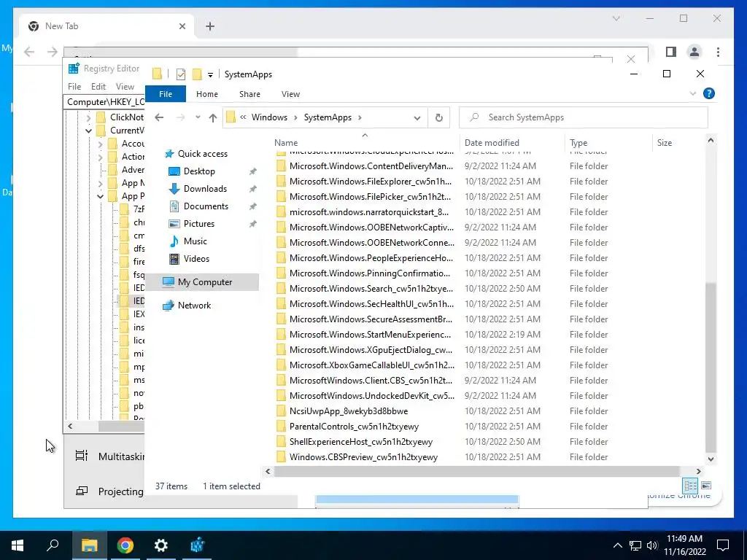
Task: Switch to the Share ribbon tab
Action: pyautogui.click(x=249, y=94)
